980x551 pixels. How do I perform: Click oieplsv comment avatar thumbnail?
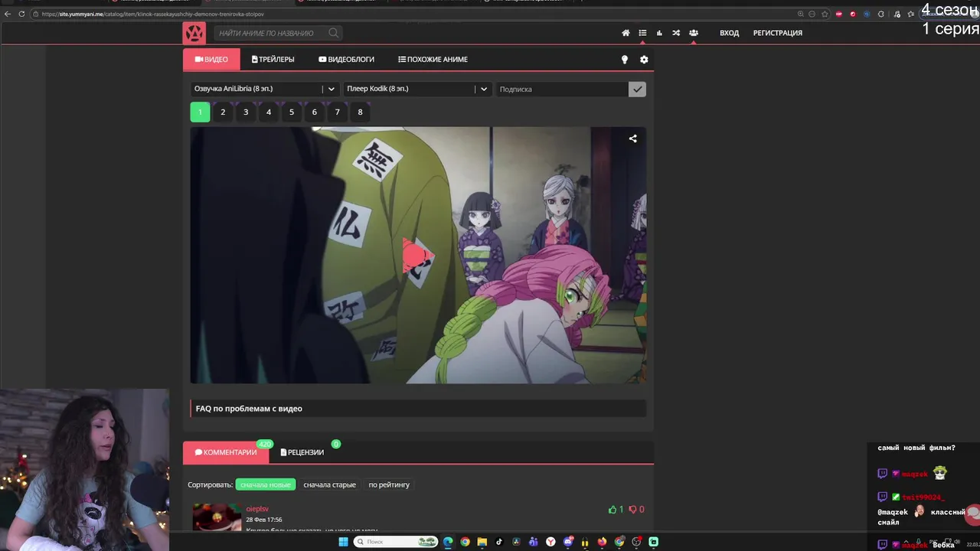[x=217, y=517]
